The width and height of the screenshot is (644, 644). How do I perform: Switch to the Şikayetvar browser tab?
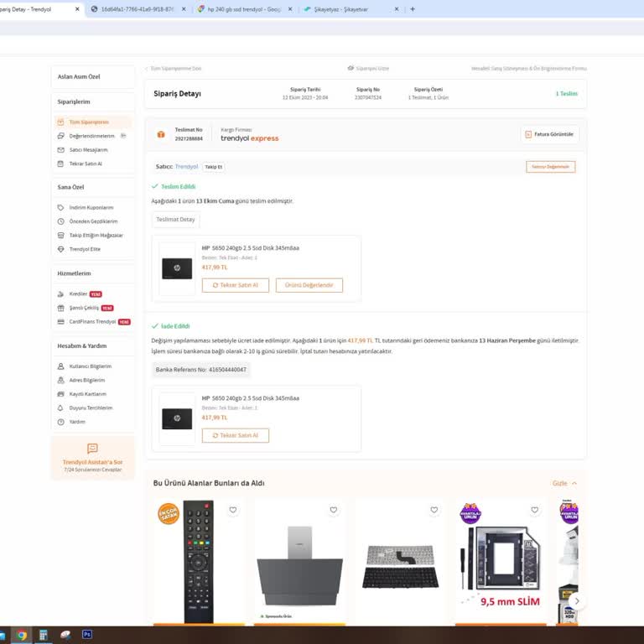tap(341, 9)
